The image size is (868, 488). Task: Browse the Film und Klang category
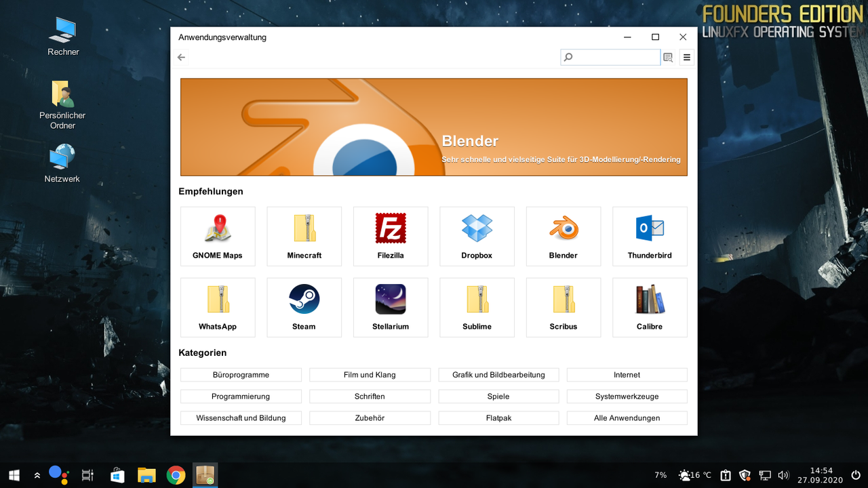(370, 375)
